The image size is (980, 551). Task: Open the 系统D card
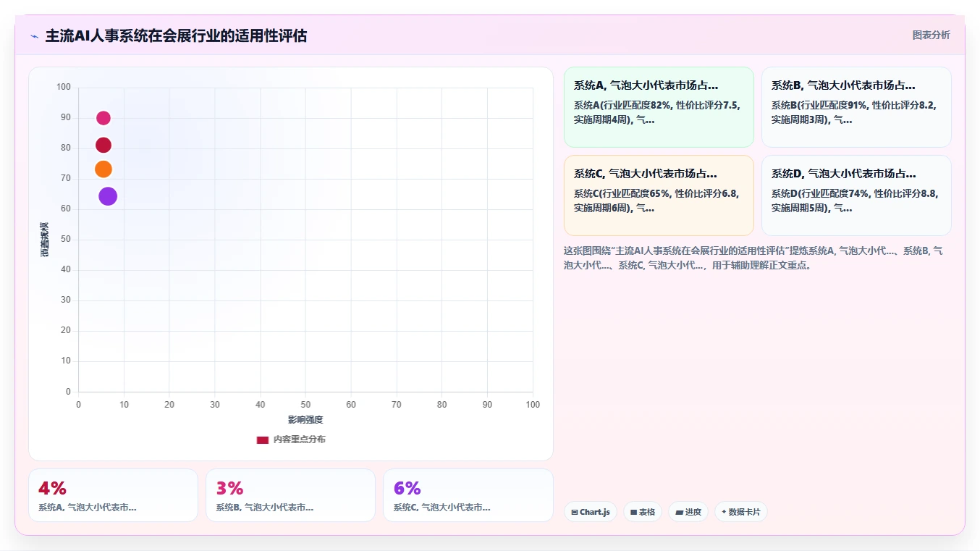[x=856, y=195]
